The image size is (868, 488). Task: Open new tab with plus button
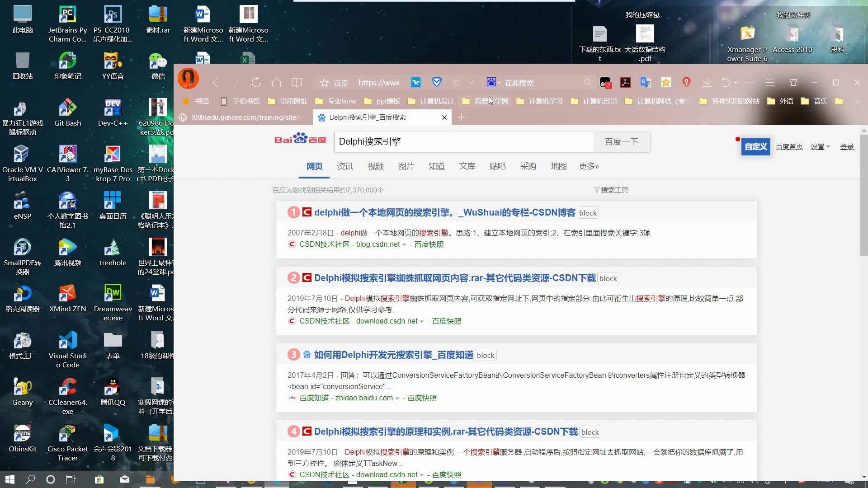click(462, 117)
